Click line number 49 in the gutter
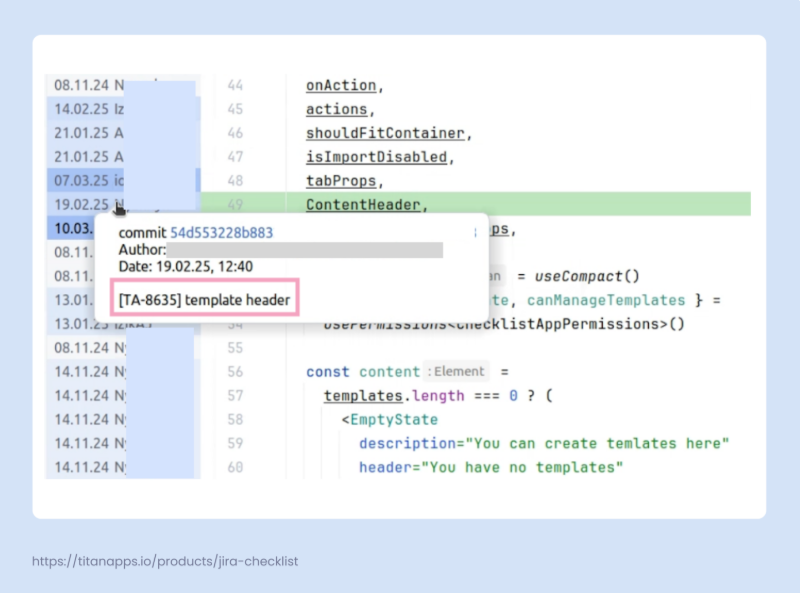Viewport: 800px width, 593px height. click(235, 205)
